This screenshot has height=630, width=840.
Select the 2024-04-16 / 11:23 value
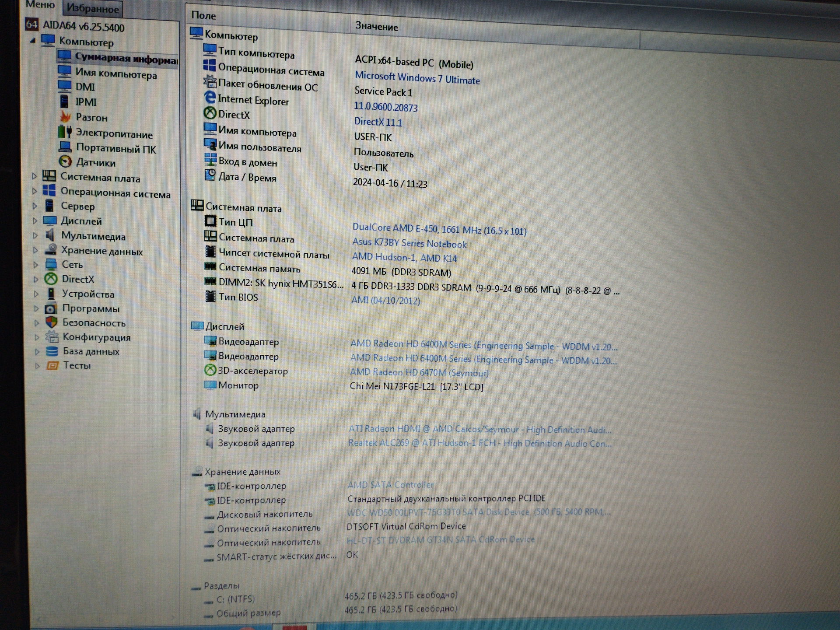[390, 183]
